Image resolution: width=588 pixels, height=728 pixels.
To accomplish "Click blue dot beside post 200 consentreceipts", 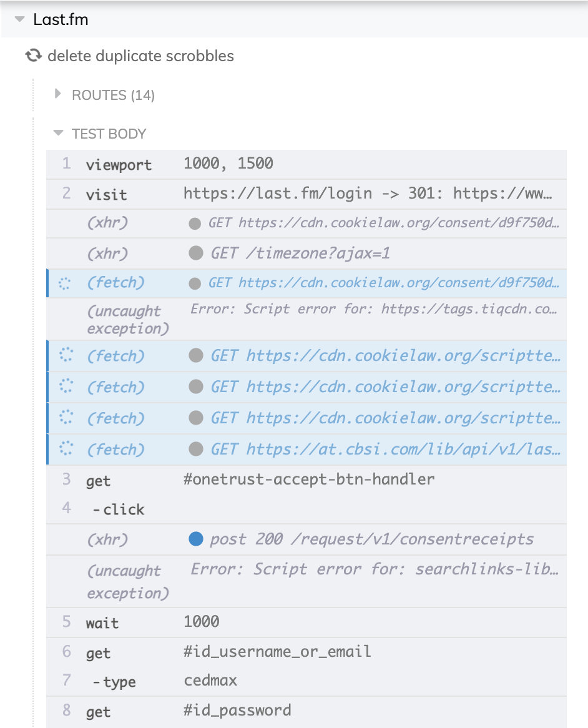I will coord(196,539).
